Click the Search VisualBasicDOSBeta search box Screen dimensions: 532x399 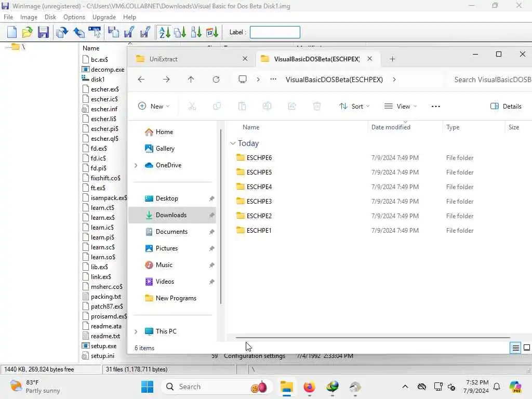click(490, 79)
